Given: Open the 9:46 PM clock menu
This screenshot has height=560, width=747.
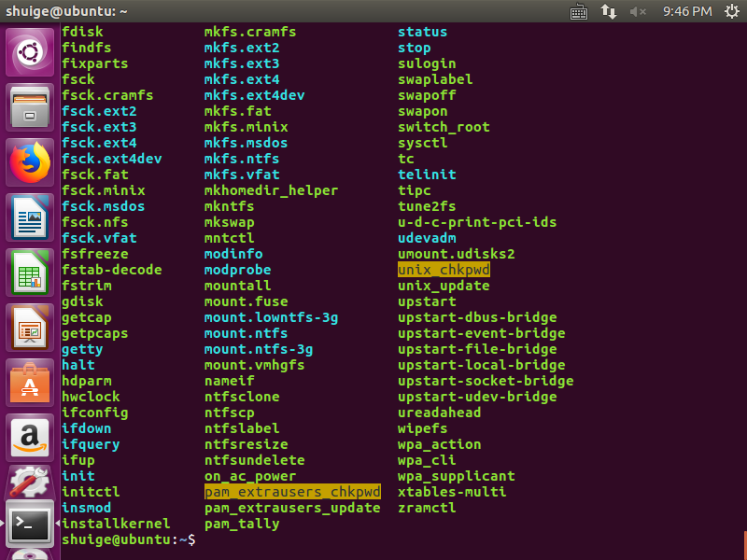Looking at the screenshot, I should (x=687, y=11).
